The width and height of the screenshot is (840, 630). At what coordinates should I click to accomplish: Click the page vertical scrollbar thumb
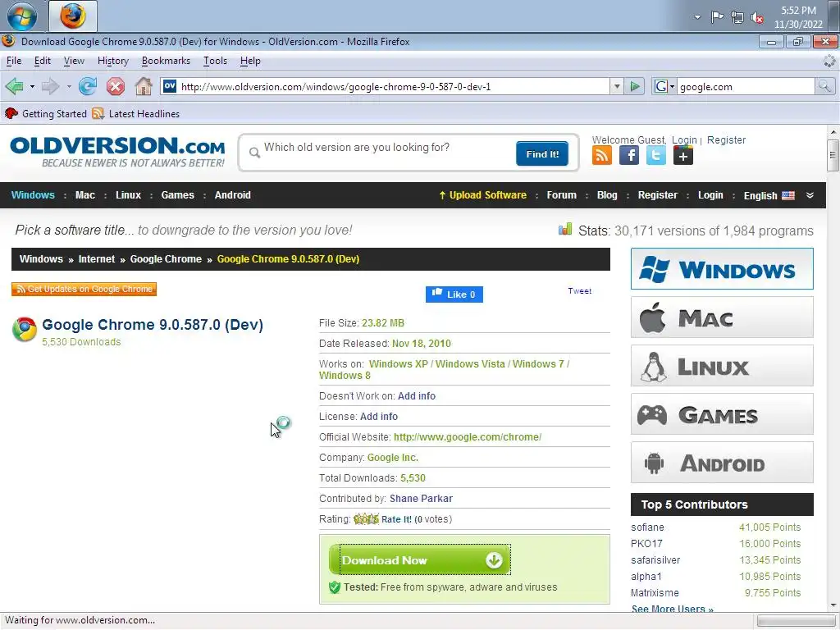point(833,155)
